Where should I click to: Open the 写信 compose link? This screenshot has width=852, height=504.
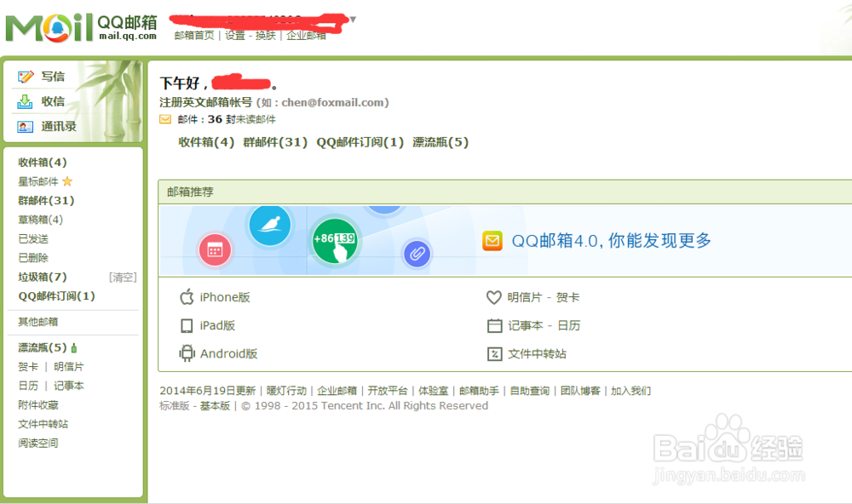[x=53, y=77]
